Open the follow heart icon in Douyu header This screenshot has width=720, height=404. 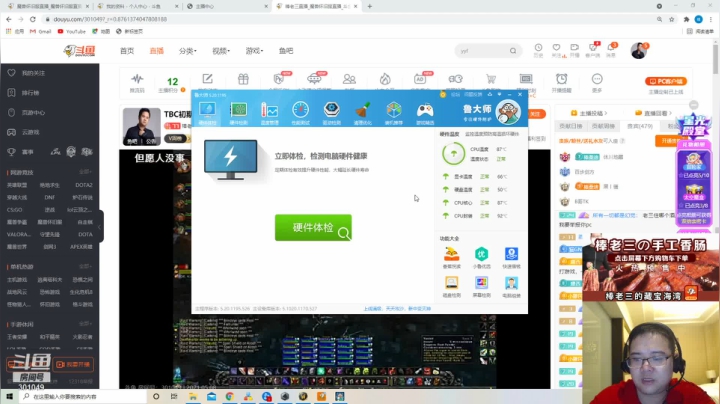(x=557, y=50)
